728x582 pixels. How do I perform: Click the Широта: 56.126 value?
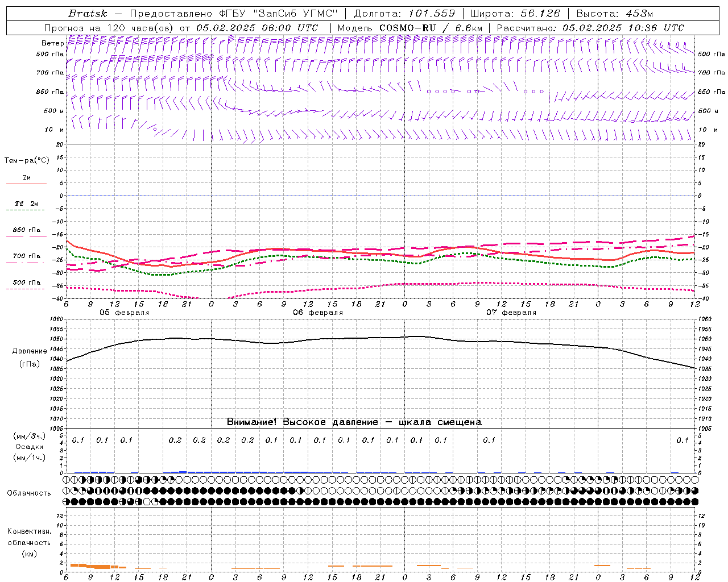pos(515,13)
